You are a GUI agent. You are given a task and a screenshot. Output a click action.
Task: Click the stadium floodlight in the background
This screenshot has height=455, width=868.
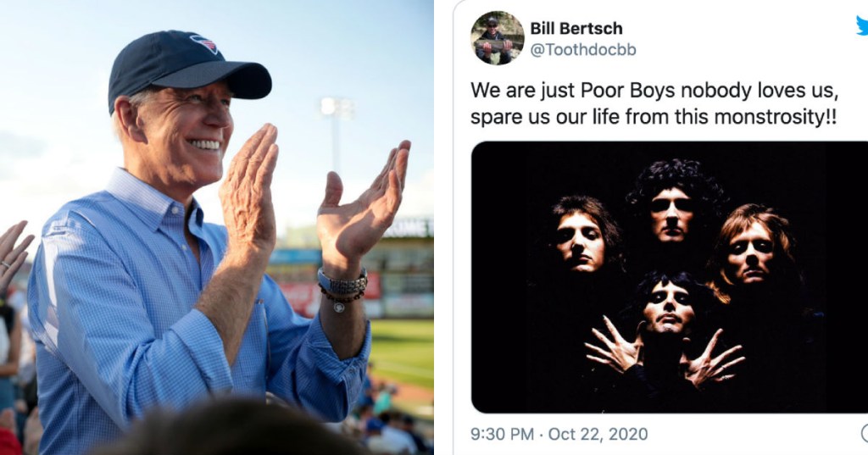335,107
